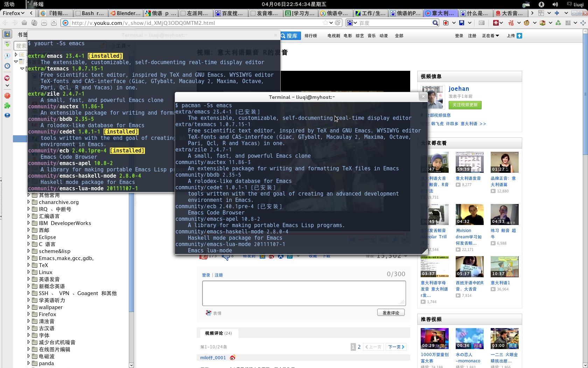Open the volume icon in top panel

point(555,4)
